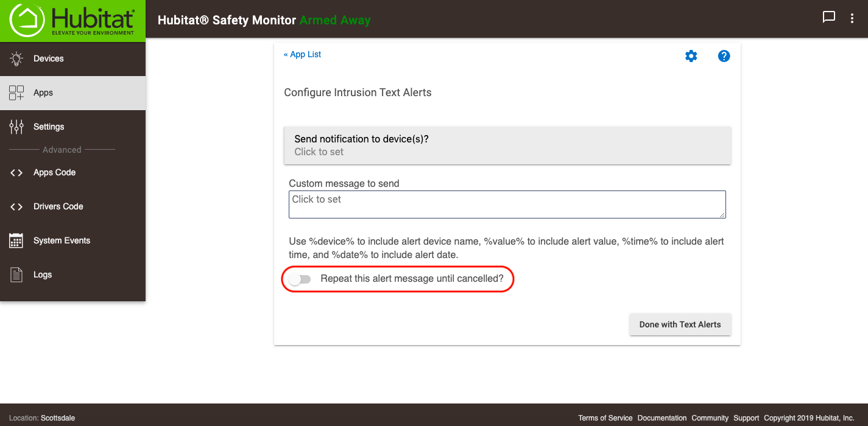Open the Apps Code menu item
The width and height of the screenshot is (868, 426).
[73, 173]
